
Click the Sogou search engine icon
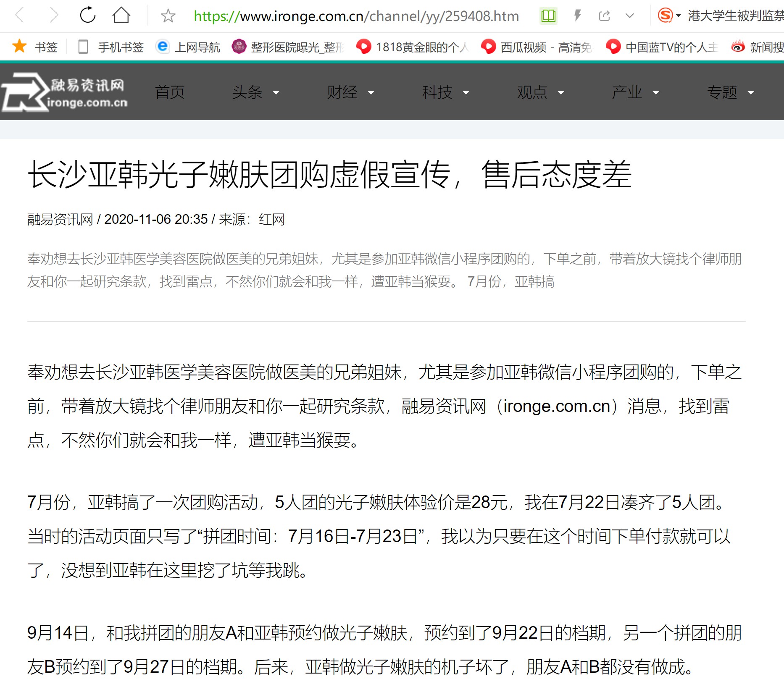coord(665,16)
